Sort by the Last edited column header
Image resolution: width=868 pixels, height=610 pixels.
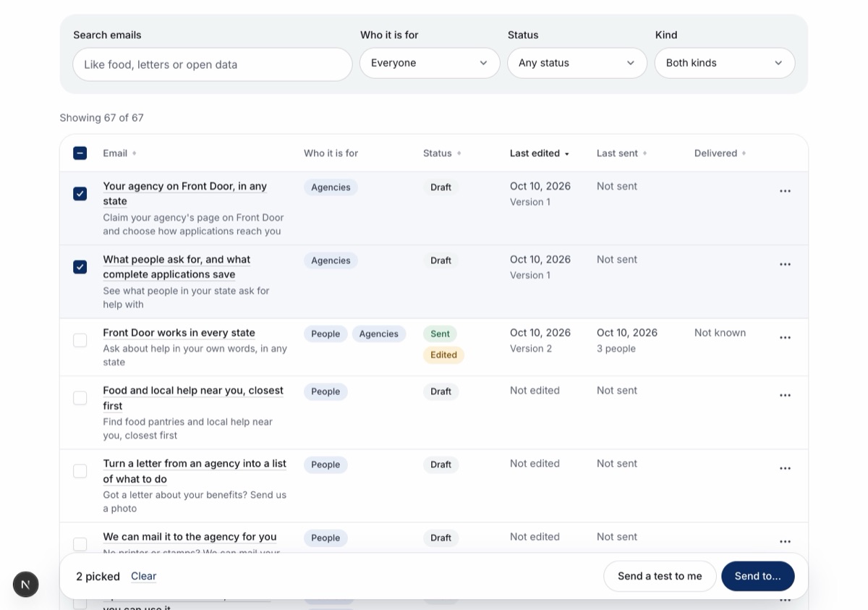pos(540,153)
